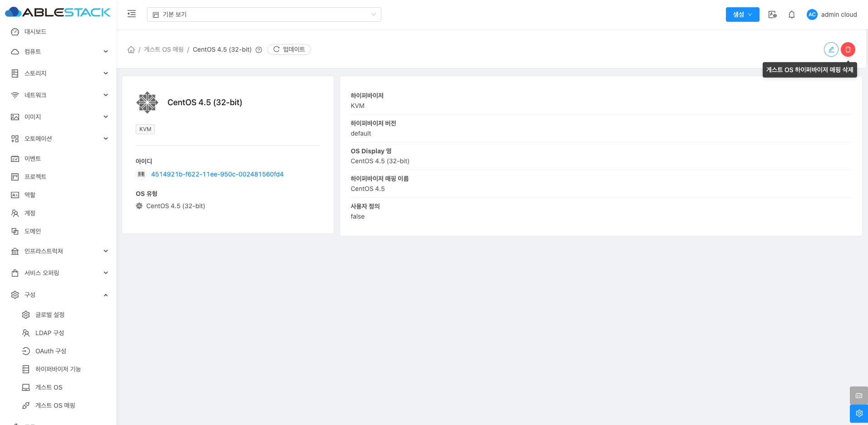The image size is (868, 425).
Task: Click the red delete trash button
Action: [848, 49]
